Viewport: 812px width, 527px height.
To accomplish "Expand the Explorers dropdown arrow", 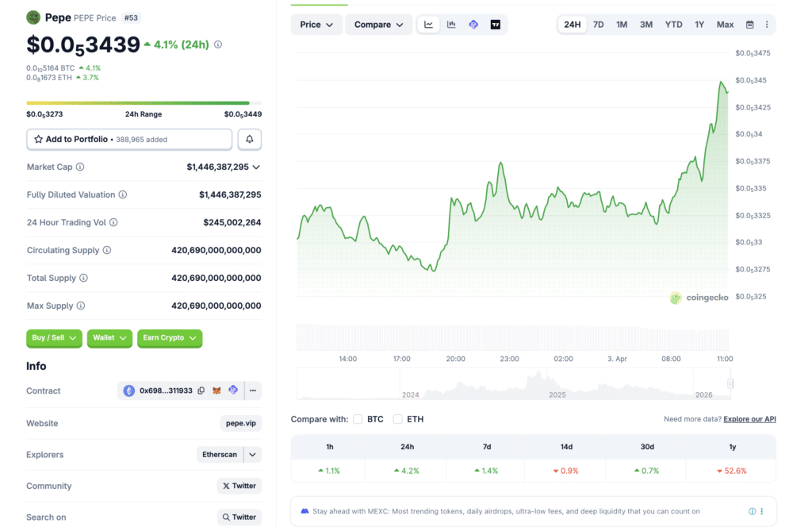I will [x=253, y=455].
